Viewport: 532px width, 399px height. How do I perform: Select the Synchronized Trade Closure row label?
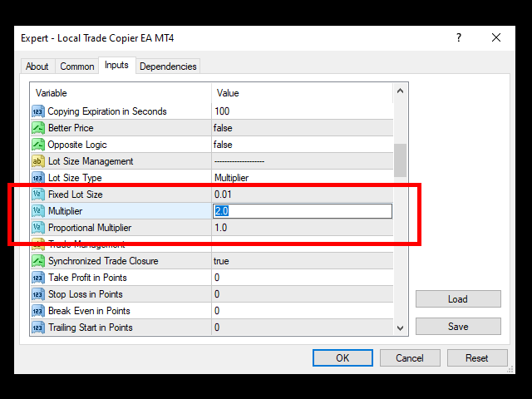tap(103, 261)
